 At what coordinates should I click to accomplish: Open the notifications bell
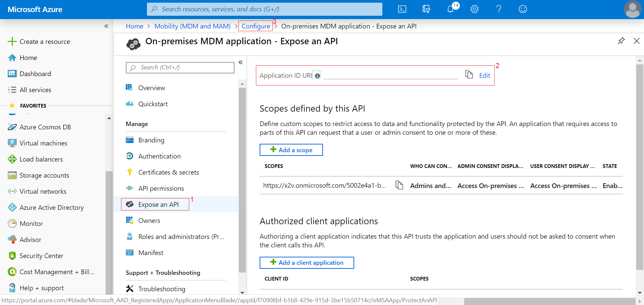450,9
